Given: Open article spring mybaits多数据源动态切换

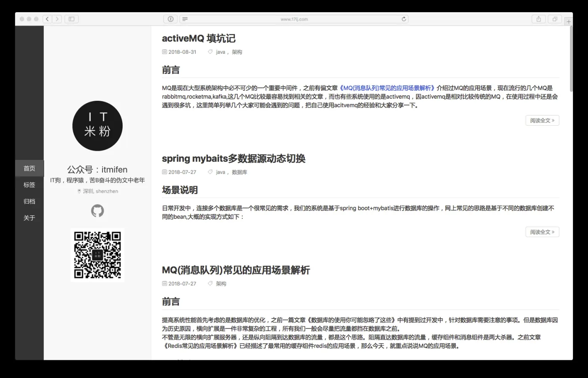Looking at the screenshot, I should [234, 158].
